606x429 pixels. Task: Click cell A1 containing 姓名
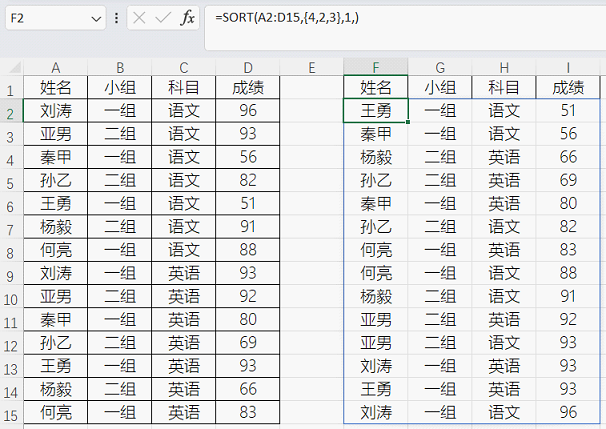tap(56, 87)
